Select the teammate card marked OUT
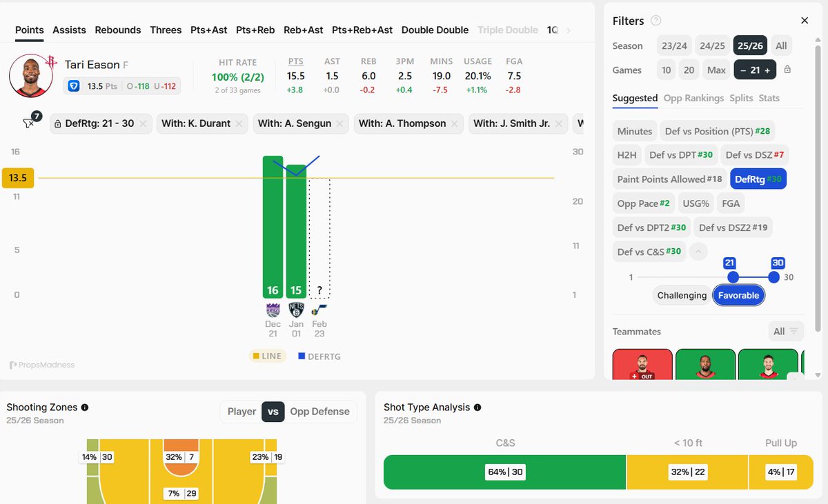The height and width of the screenshot is (504, 828). coord(642,364)
